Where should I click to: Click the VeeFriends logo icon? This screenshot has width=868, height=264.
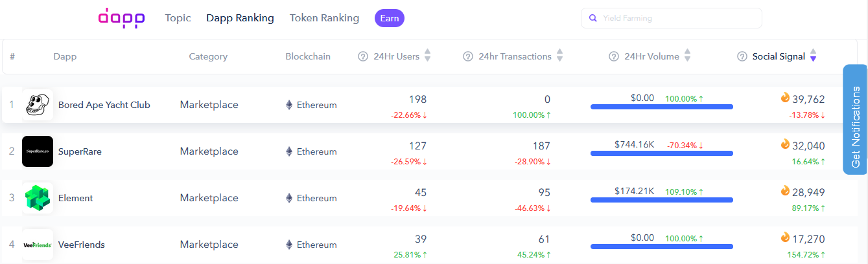pyautogui.click(x=38, y=245)
